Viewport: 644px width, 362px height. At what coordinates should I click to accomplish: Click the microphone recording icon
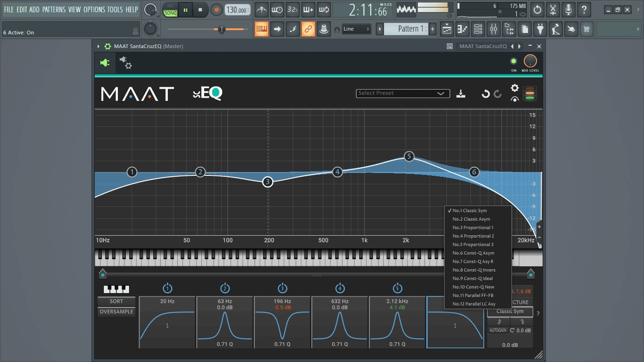pyautogui.click(x=569, y=9)
